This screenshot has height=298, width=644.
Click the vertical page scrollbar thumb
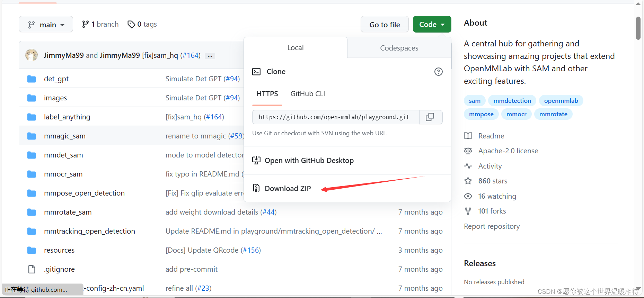[638, 28]
